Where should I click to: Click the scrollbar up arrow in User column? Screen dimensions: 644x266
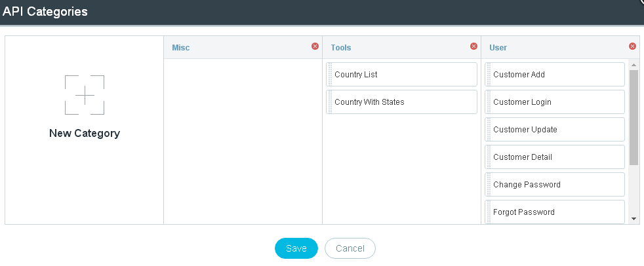634,65
